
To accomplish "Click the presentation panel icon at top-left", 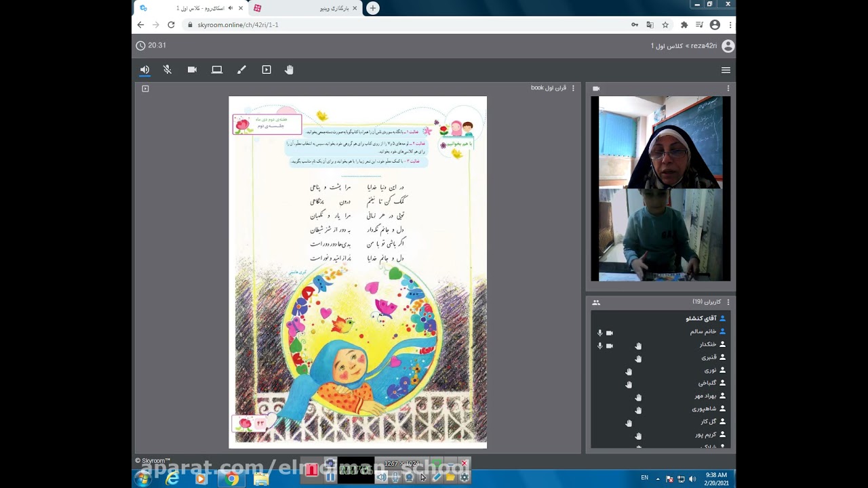I will pyautogui.click(x=145, y=88).
